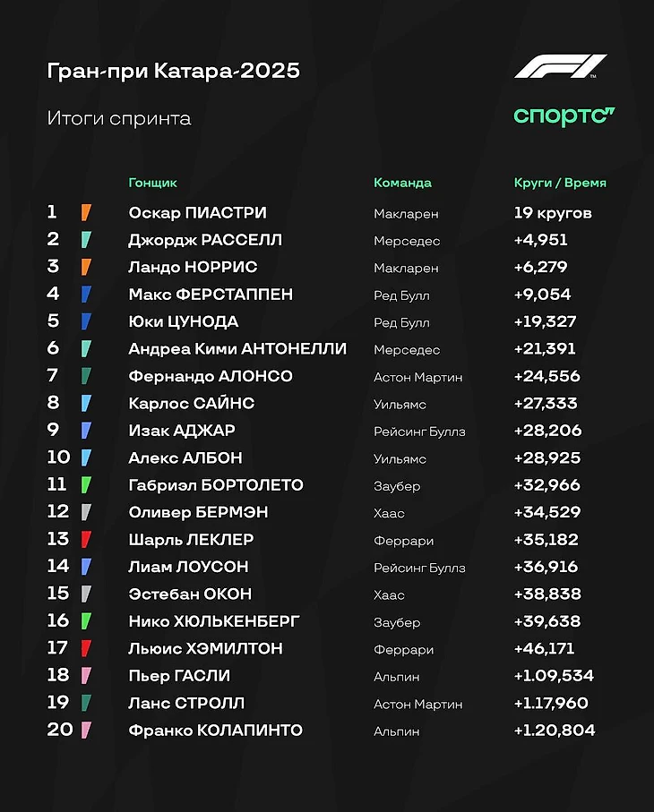654x812 pixels.
Task: Click the dark green Aston Martin flag beside Alonso
Action: click(x=86, y=376)
